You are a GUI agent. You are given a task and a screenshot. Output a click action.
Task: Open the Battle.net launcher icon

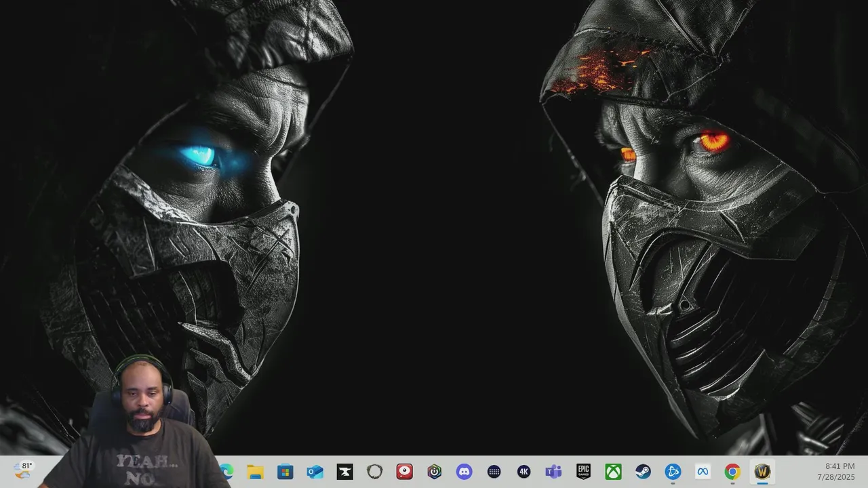coord(673,472)
